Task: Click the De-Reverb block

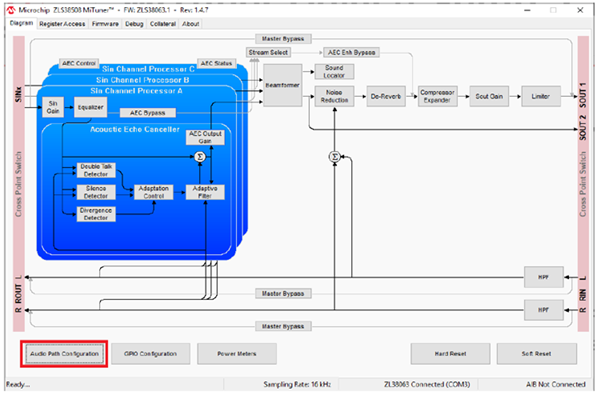Action: click(x=386, y=96)
